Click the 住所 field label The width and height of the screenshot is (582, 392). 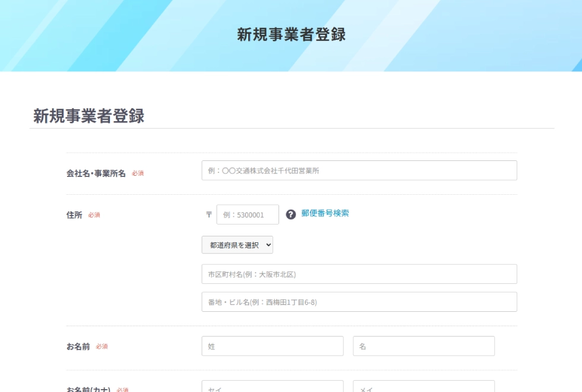click(x=74, y=215)
